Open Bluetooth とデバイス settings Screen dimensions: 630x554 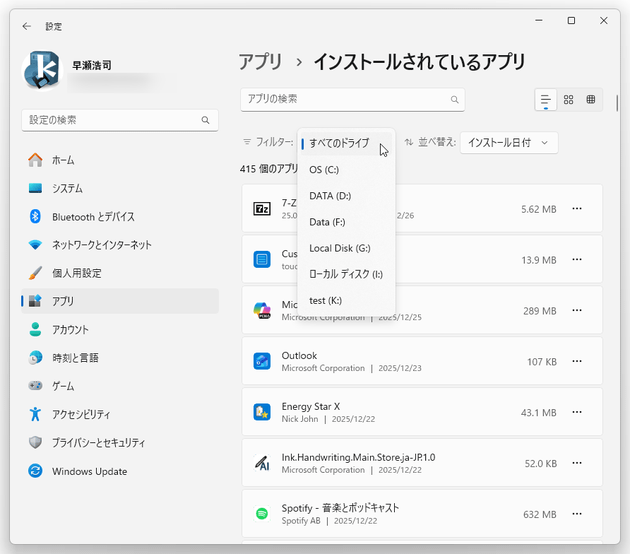pos(120,217)
